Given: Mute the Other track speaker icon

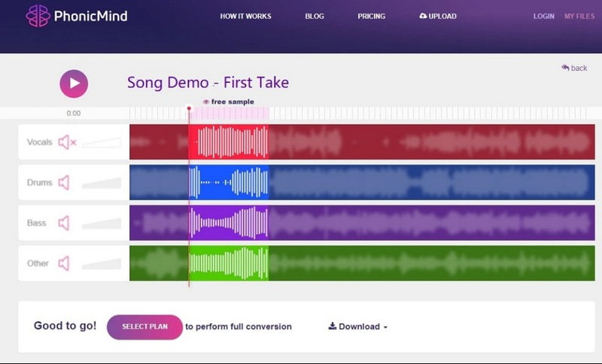Looking at the screenshot, I should 64,263.
